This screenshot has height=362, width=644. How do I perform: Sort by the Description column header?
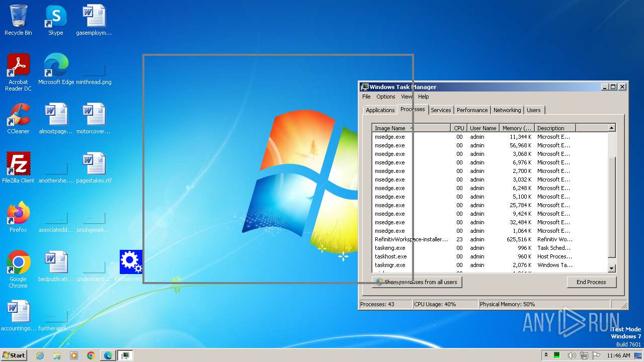(x=555, y=128)
